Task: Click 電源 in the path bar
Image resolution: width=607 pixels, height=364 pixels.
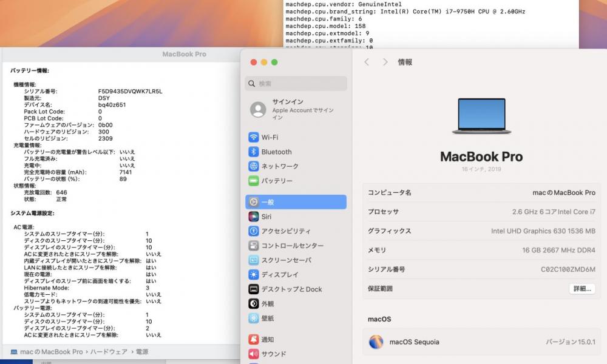Action: click(x=142, y=352)
